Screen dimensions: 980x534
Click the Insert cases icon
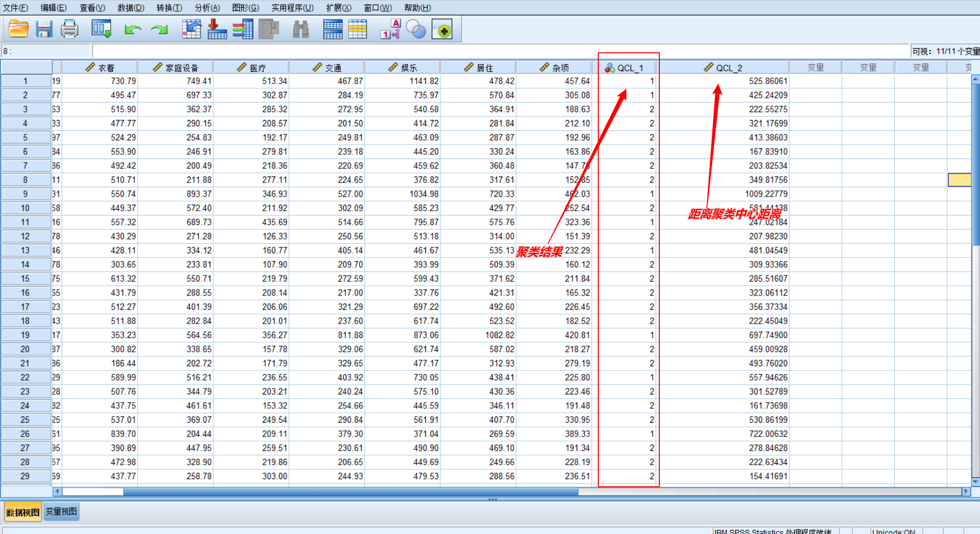coord(332,29)
